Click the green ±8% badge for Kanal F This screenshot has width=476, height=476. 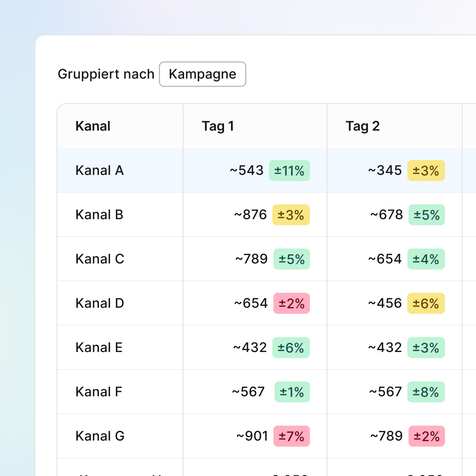click(426, 392)
